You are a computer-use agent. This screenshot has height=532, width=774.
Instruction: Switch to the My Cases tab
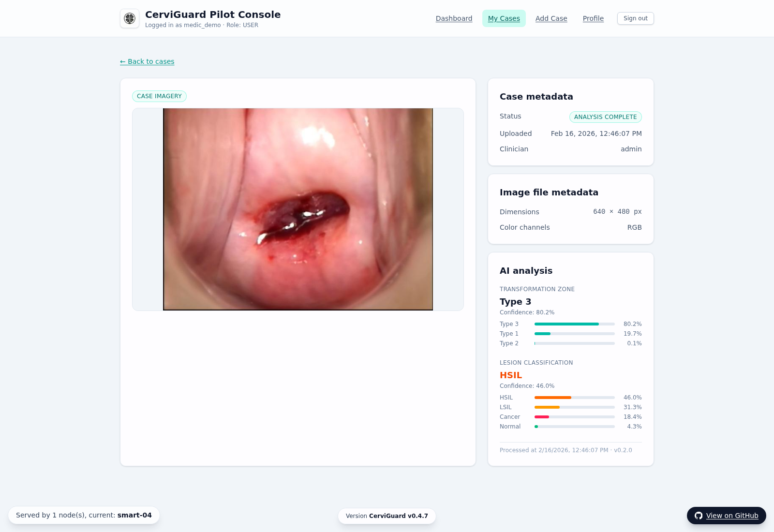pos(504,18)
